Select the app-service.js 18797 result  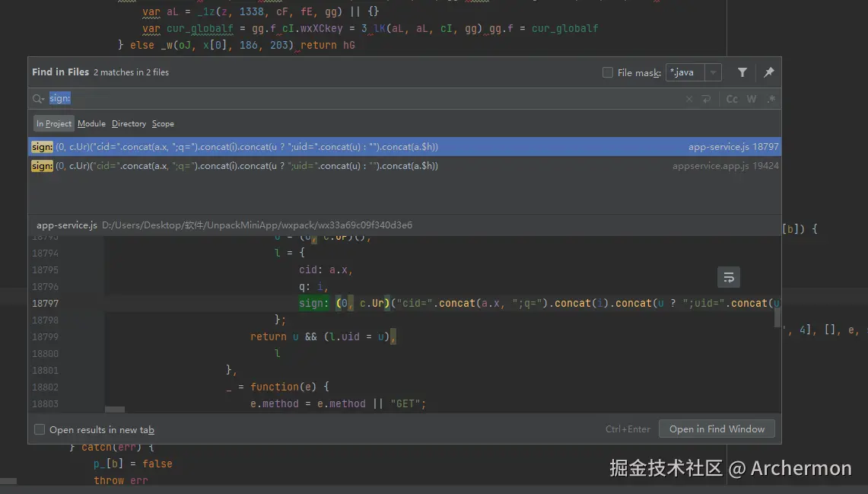pyautogui.click(x=405, y=147)
